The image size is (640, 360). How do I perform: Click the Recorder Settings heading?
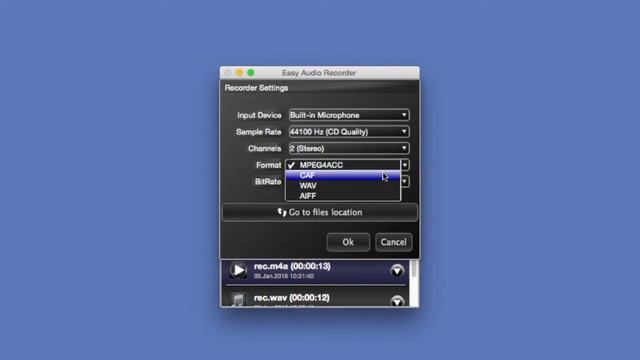click(256, 88)
